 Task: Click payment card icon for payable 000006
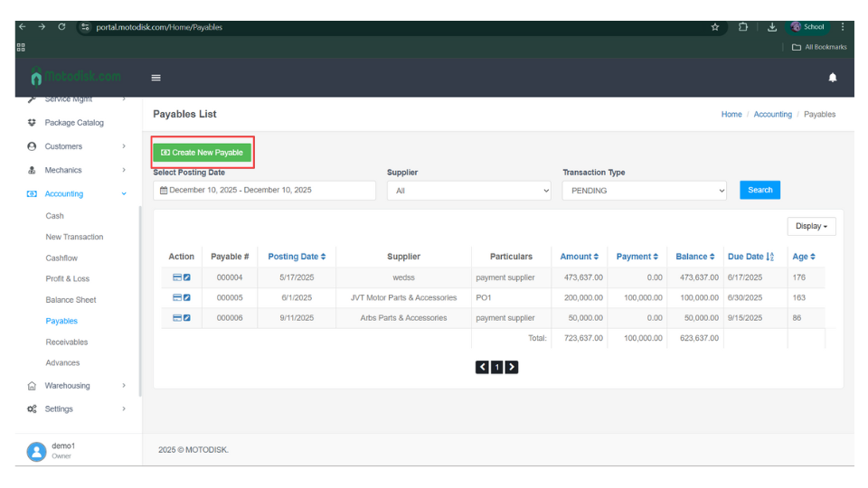tap(177, 318)
